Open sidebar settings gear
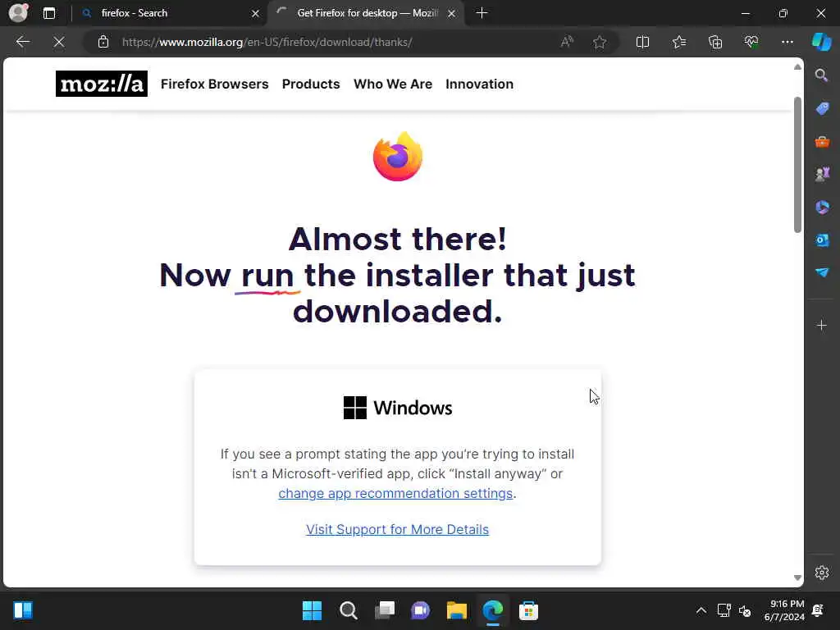This screenshot has height=630, width=840. (x=822, y=573)
